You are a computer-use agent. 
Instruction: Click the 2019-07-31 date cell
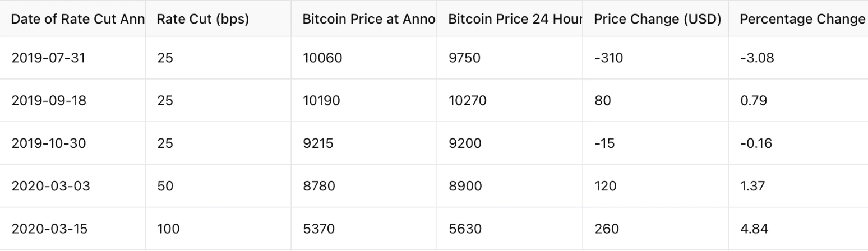click(73, 58)
